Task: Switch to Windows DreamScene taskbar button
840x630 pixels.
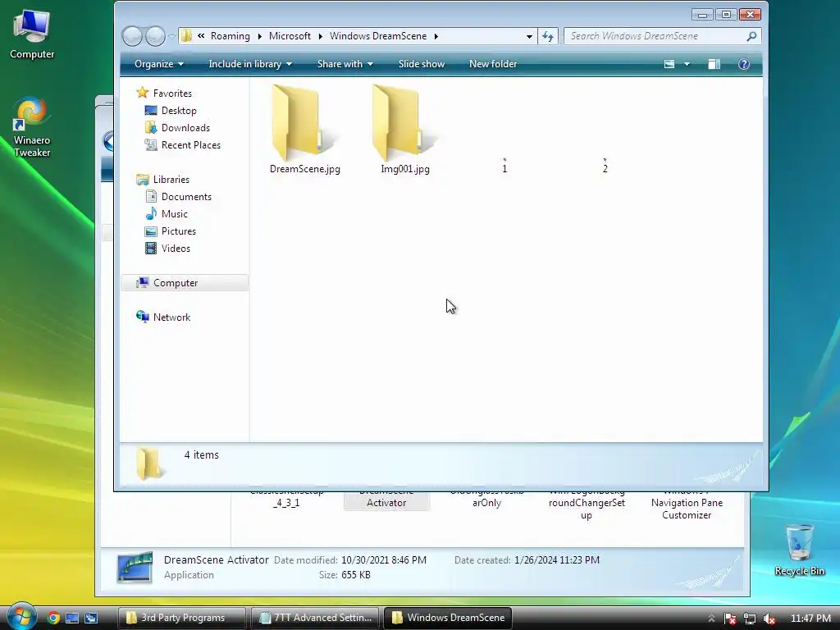Action: pyautogui.click(x=448, y=618)
